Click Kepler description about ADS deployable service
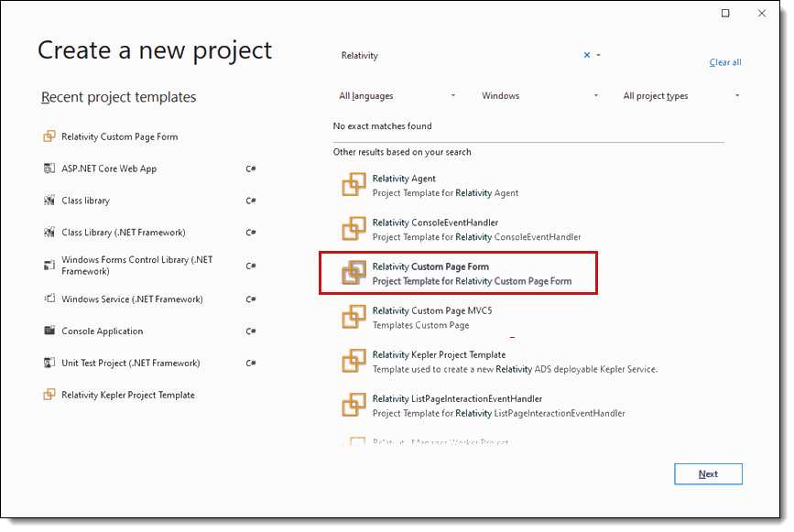The image size is (794, 532). [x=515, y=369]
